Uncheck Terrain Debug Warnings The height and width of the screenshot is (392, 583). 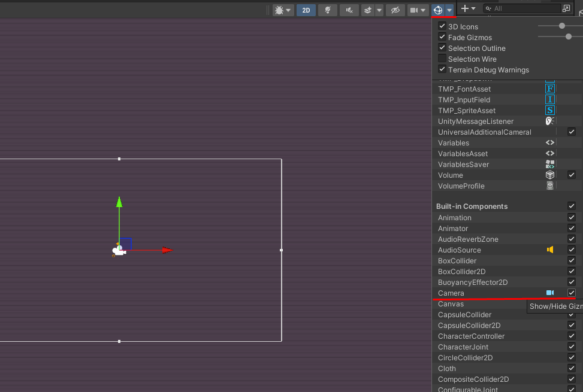[x=442, y=69]
